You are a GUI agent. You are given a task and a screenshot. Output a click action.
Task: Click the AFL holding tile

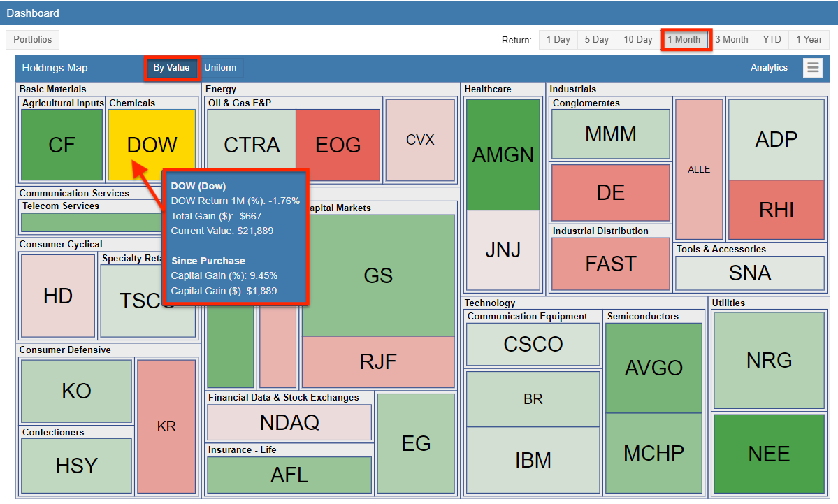tap(289, 475)
